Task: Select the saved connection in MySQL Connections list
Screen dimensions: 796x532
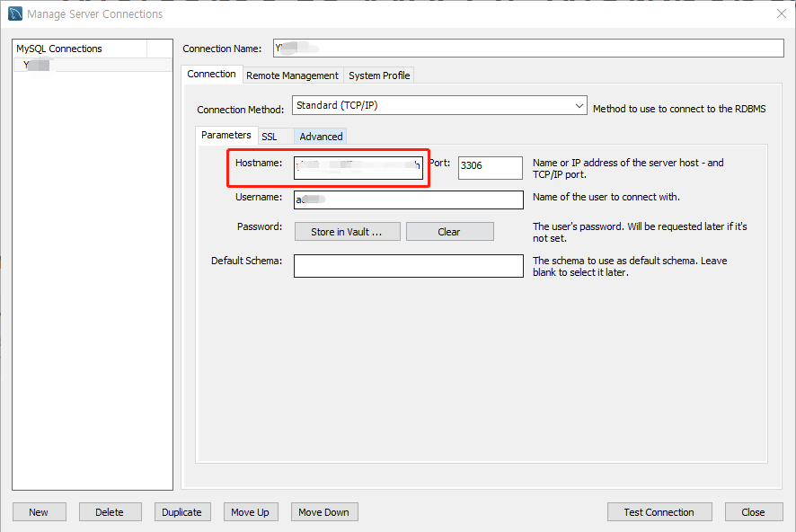Action: coord(93,65)
